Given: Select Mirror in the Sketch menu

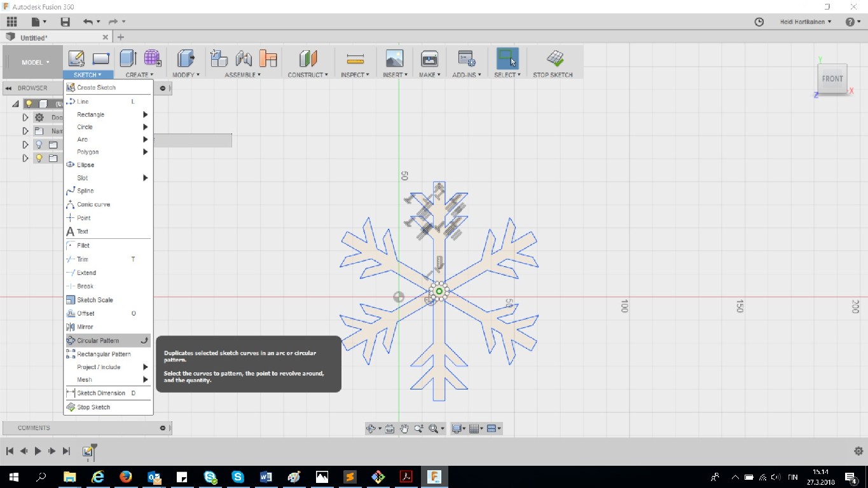Looking at the screenshot, I should pos(108,327).
